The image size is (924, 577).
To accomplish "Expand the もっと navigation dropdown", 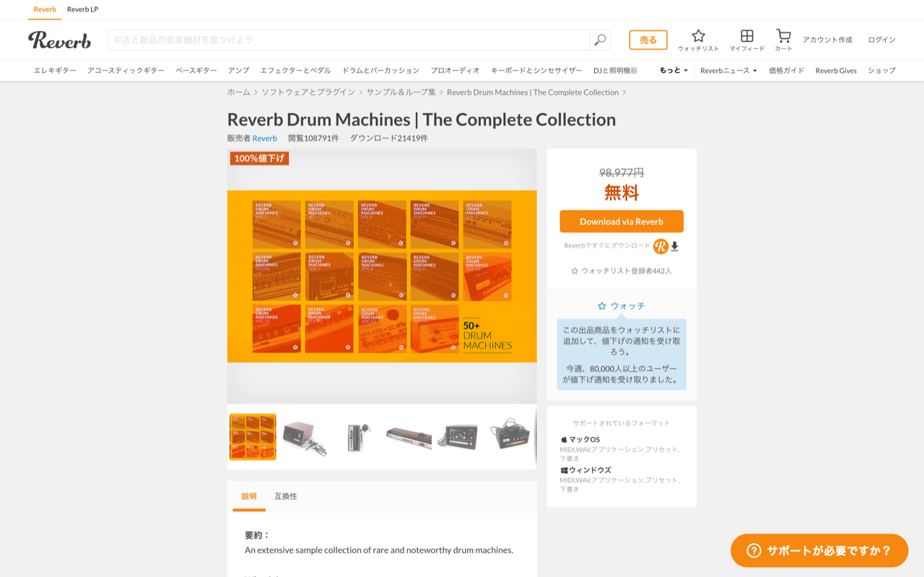I will (x=672, y=70).
